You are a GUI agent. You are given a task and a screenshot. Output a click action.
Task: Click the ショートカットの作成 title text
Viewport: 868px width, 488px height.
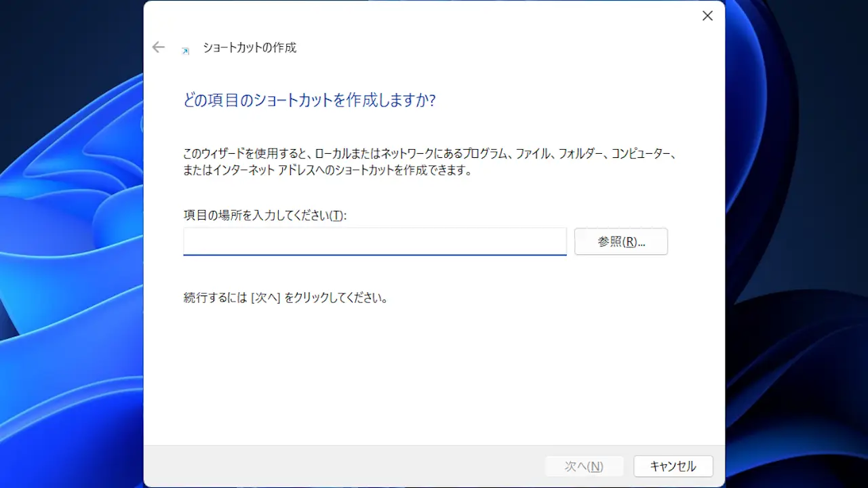[250, 48]
